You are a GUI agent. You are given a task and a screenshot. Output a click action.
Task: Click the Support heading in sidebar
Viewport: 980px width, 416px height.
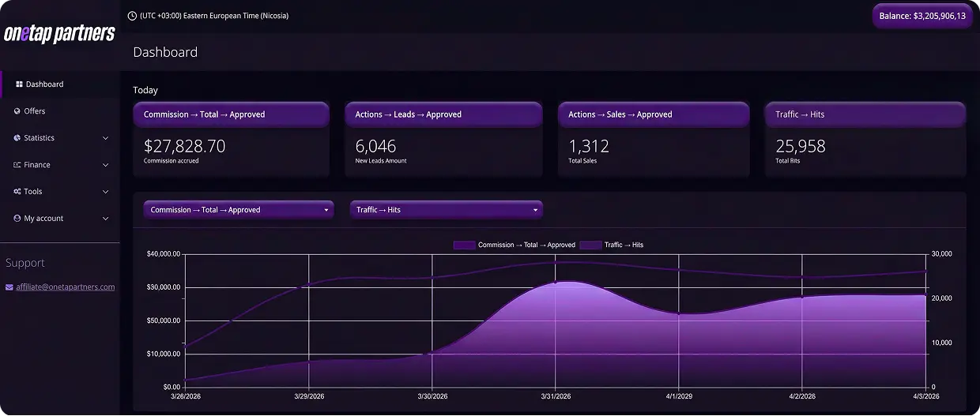[25, 263]
